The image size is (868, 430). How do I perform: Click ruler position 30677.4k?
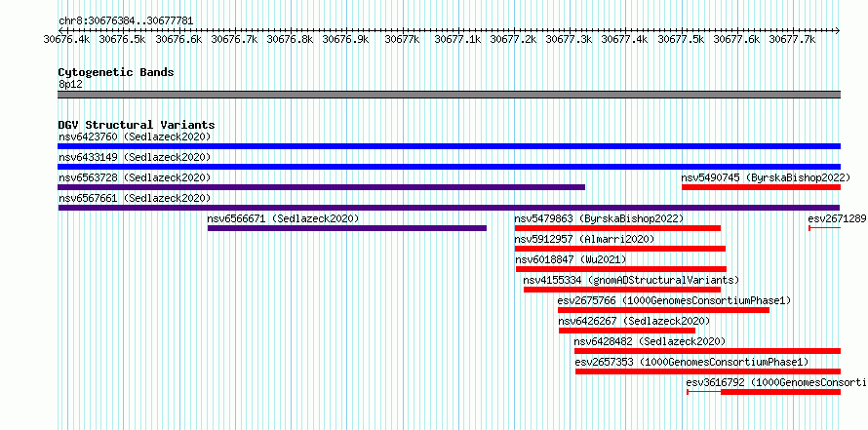coord(625,39)
